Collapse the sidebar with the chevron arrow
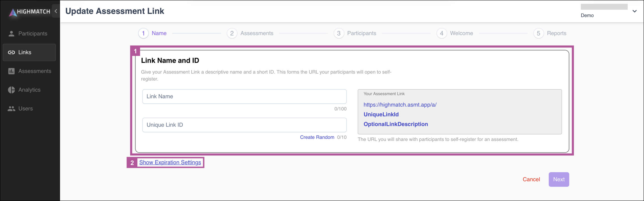This screenshot has height=201, width=644. [56, 11]
